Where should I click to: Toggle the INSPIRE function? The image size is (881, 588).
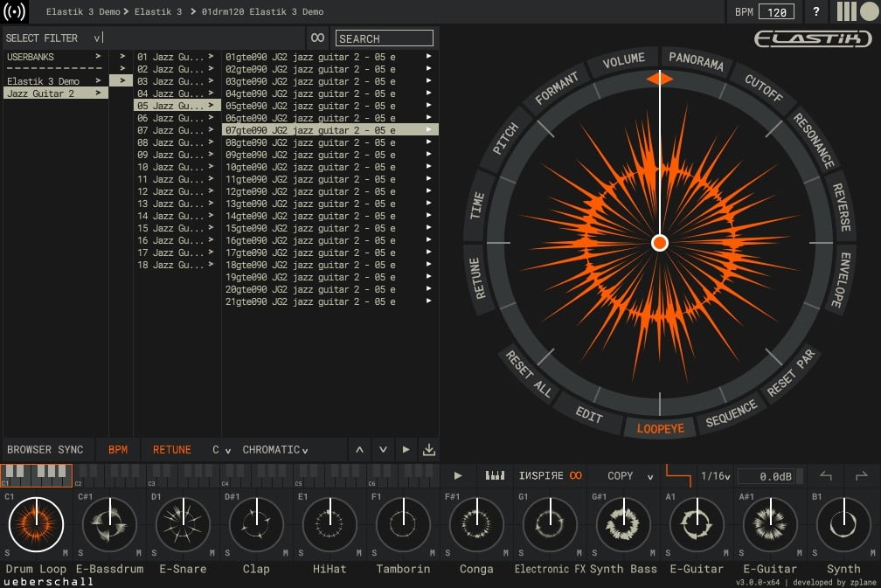(x=550, y=475)
